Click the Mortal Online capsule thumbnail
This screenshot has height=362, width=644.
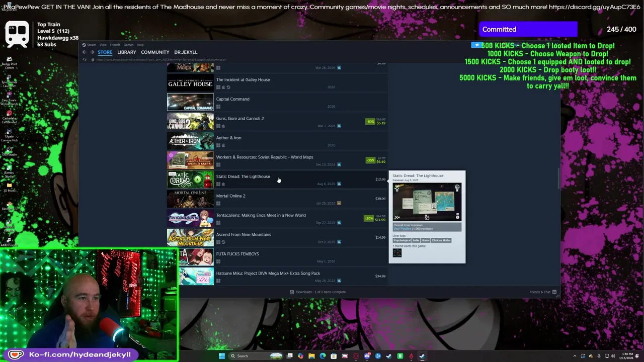pyautogui.click(x=190, y=199)
